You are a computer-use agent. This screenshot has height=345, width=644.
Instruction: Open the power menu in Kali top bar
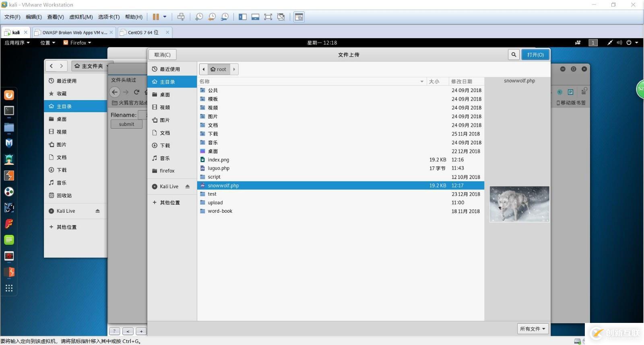(x=632, y=43)
